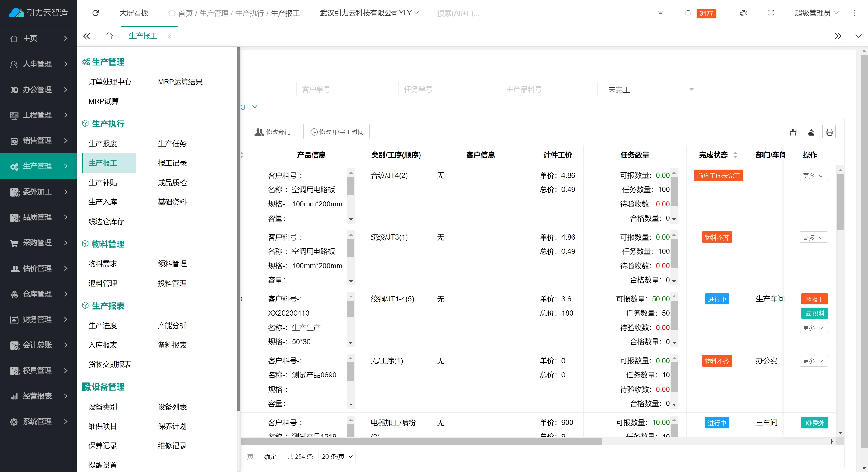This screenshot has width=868, height=472.
Task: Open 仓库管理 in sidebar
Action: pyautogui.click(x=38, y=294)
